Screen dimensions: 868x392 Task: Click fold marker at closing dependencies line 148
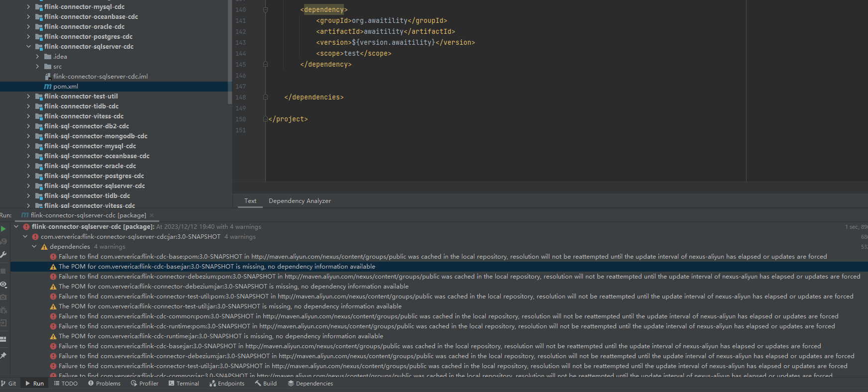(x=265, y=98)
